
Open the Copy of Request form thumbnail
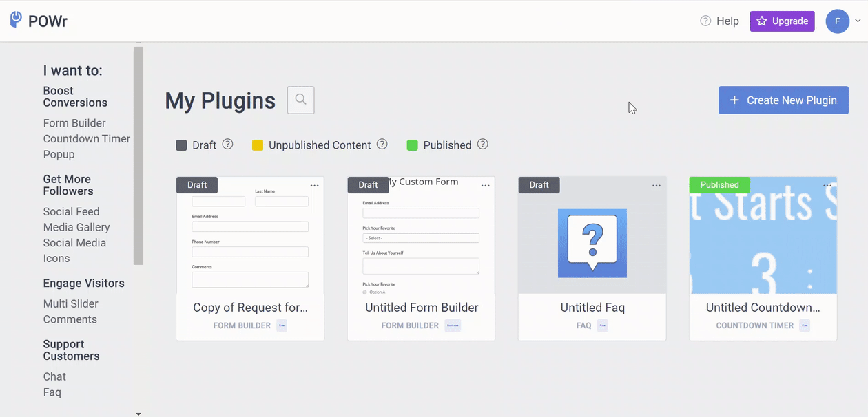(x=250, y=235)
